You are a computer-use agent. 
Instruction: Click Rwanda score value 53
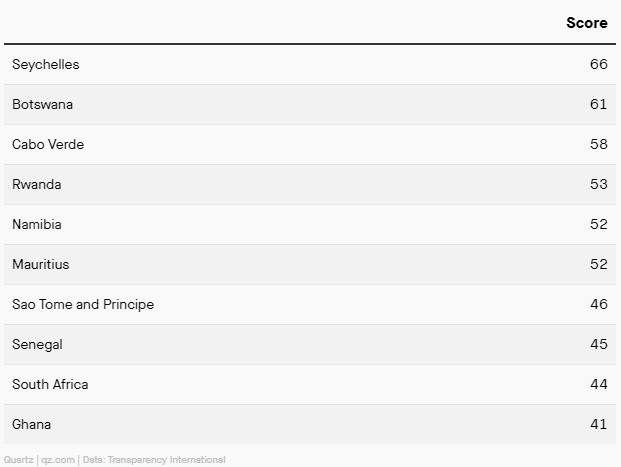coord(598,185)
